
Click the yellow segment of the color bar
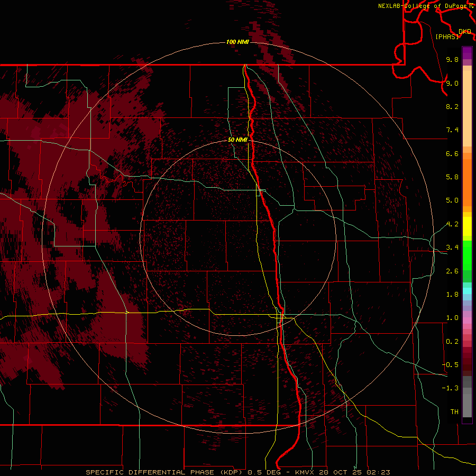467,226
